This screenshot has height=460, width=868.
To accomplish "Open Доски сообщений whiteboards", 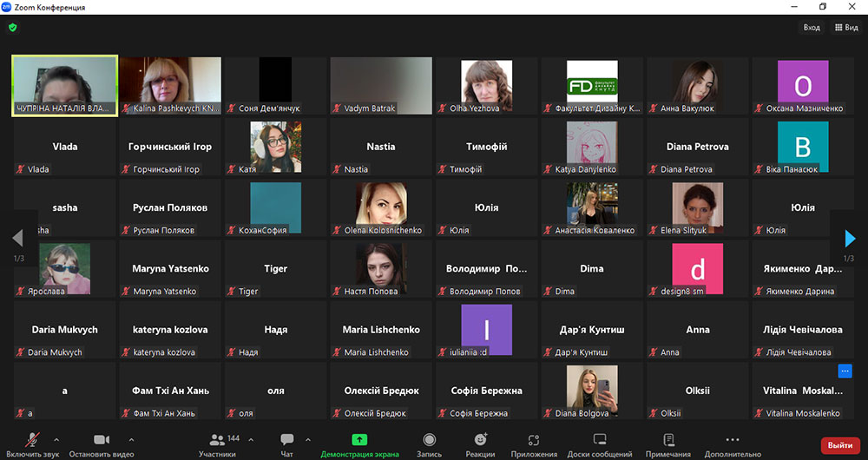I will click(600, 444).
